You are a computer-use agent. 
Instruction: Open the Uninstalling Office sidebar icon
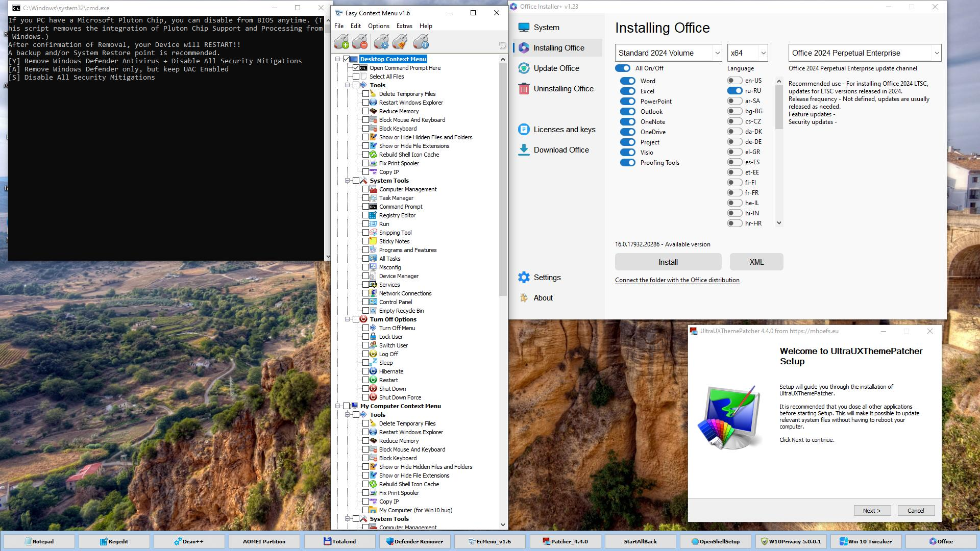(x=524, y=89)
